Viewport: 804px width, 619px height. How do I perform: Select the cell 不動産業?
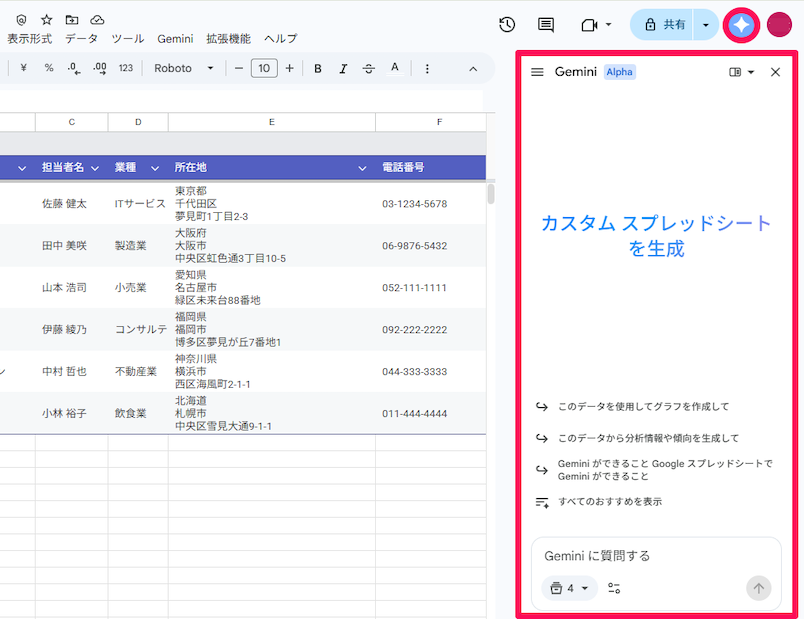[138, 371]
